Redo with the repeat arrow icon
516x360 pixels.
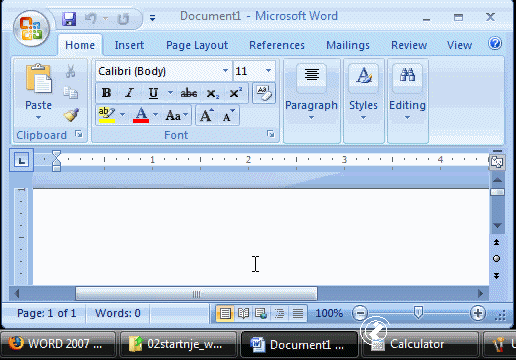pyautogui.click(x=123, y=19)
